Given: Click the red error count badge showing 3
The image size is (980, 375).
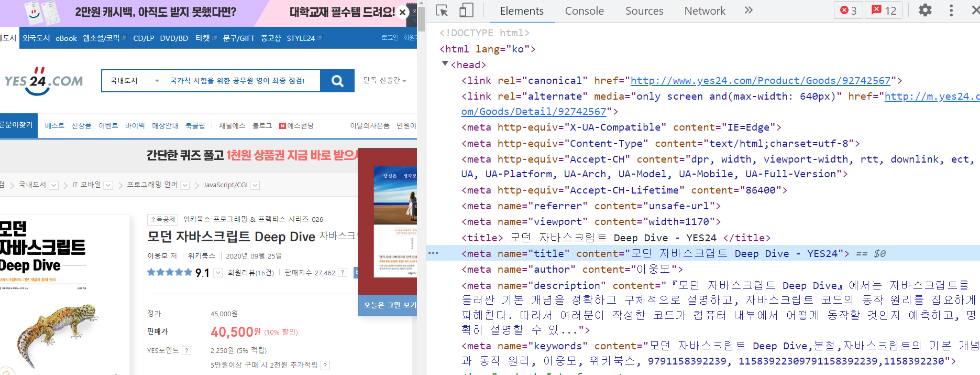Looking at the screenshot, I should (848, 10).
